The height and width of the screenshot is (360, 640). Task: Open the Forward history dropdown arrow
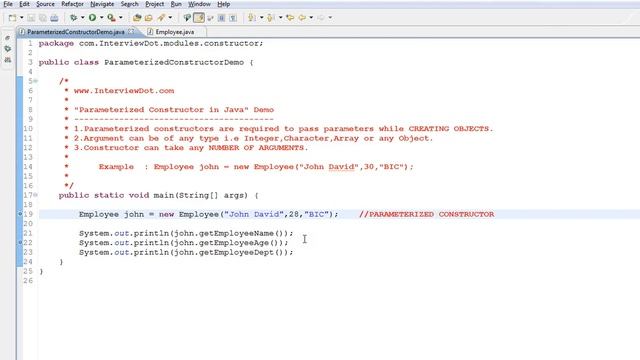coord(330,18)
